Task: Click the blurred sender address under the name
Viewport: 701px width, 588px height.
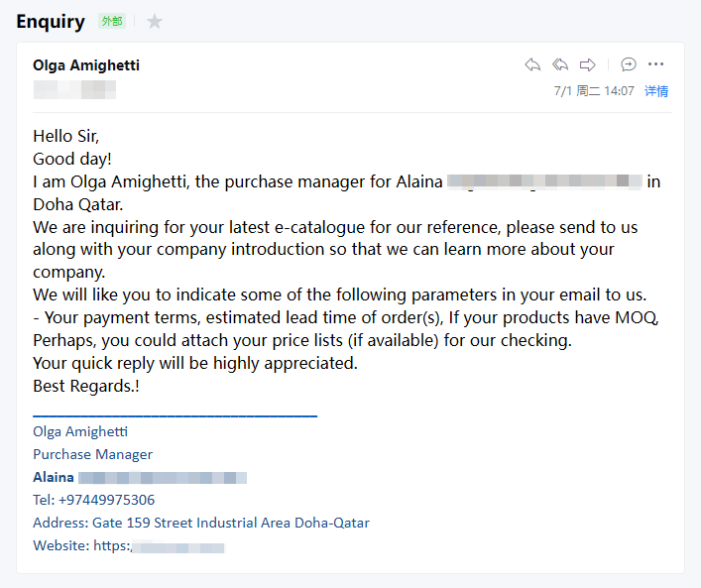Action: (74, 90)
